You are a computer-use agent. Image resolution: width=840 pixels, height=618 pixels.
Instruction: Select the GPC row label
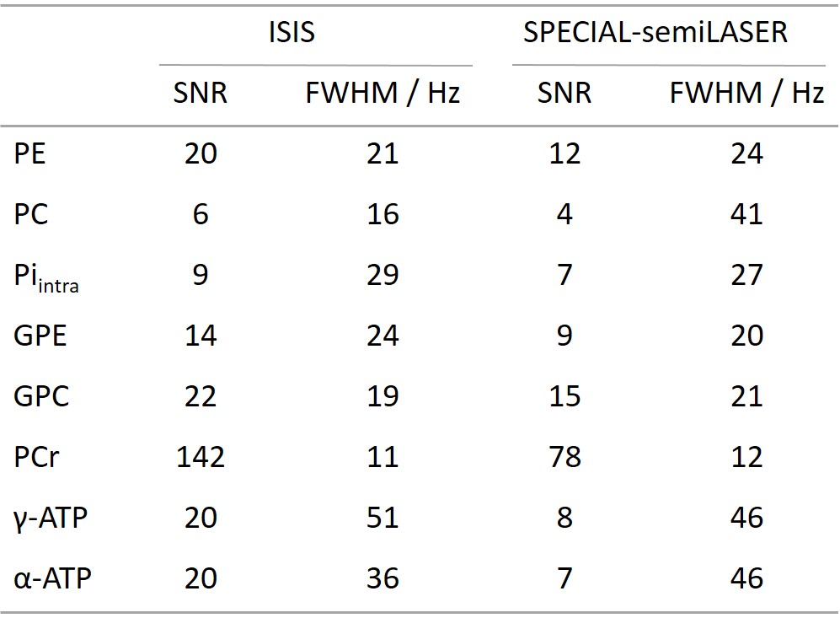(x=41, y=396)
